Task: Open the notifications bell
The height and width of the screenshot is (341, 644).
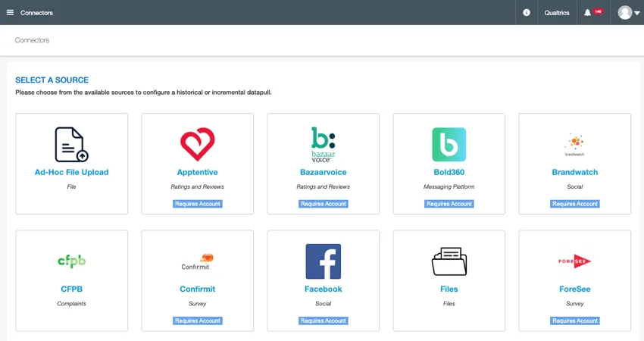Action: pos(588,13)
